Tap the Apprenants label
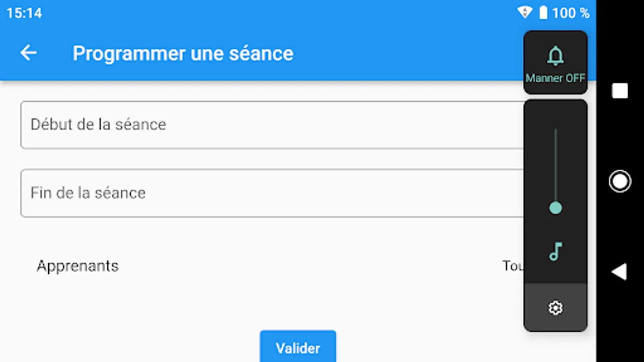 click(x=78, y=266)
